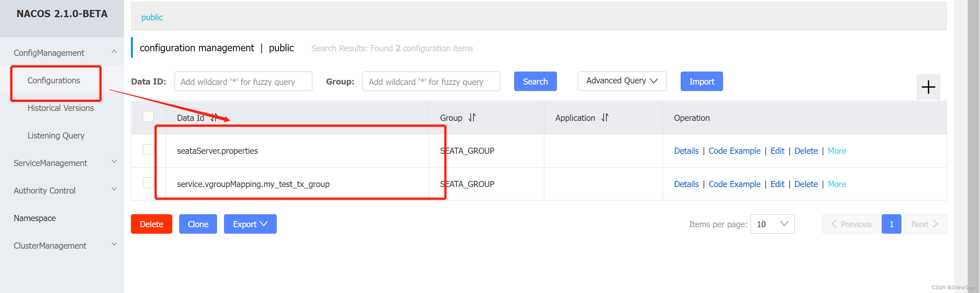
Task: Click the plus icon to add configuration
Action: 928,87
